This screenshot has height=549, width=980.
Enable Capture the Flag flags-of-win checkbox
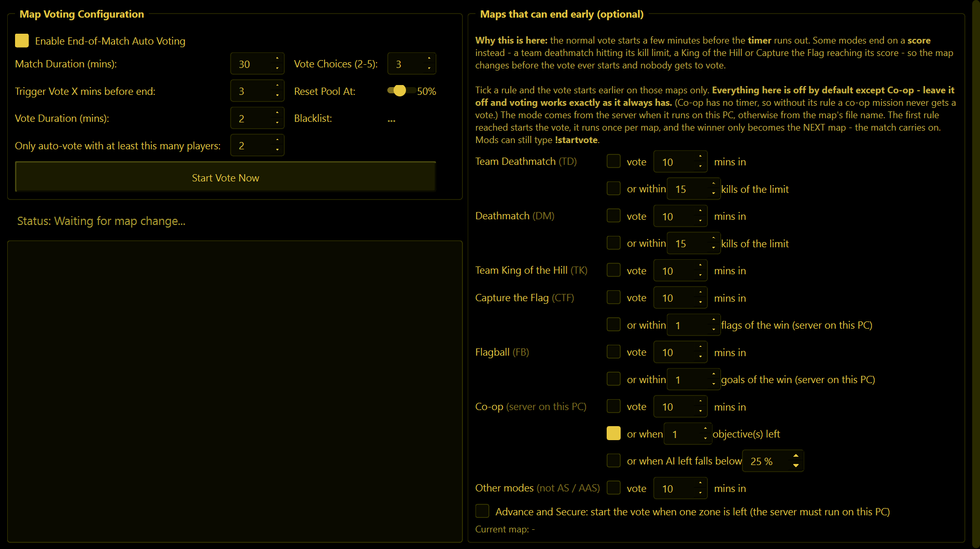pyautogui.click(x=613, y=325)
